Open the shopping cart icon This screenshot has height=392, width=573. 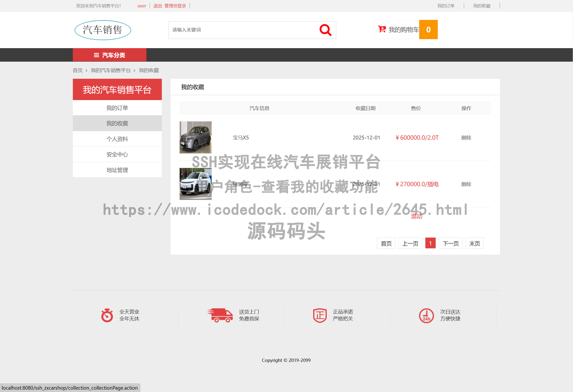tap(382, 29)
